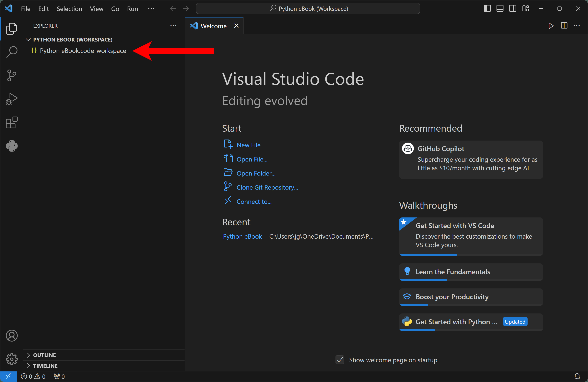Open Explorer views and more actions menu
This screenshot has height=382, width=588.
coord(173,26)
